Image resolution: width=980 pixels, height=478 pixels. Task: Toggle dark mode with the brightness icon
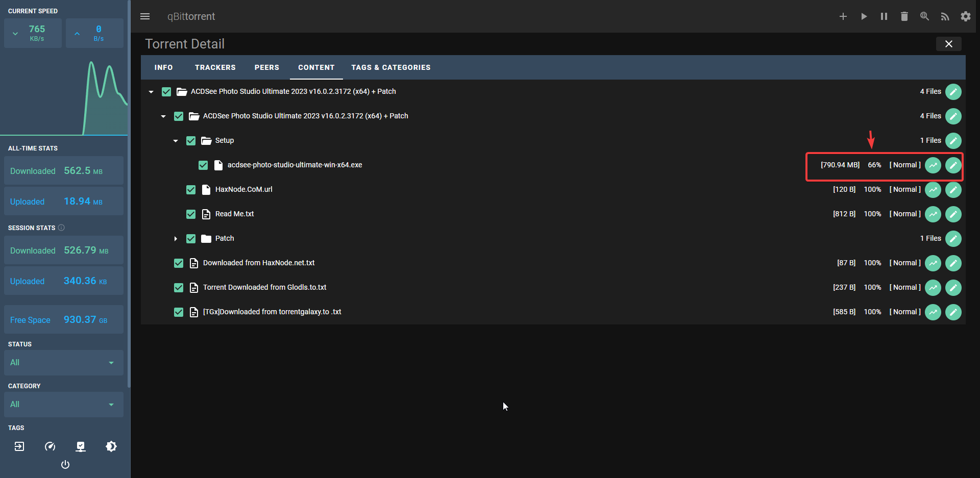(x=111, y=446)
